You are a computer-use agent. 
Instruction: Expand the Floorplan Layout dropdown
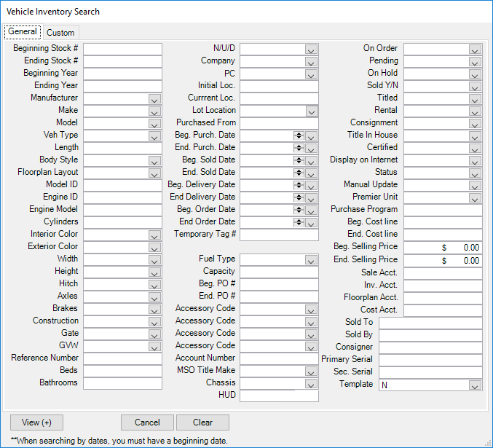coord(154,173)
